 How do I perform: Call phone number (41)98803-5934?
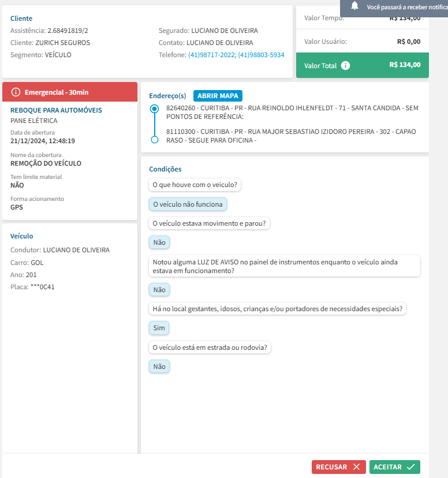[262, 55]
